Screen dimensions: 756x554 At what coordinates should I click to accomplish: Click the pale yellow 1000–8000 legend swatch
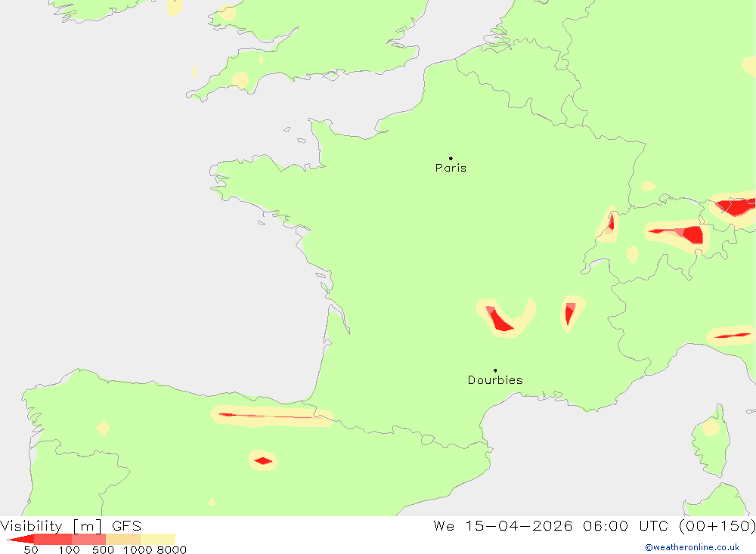click(158, 539)
